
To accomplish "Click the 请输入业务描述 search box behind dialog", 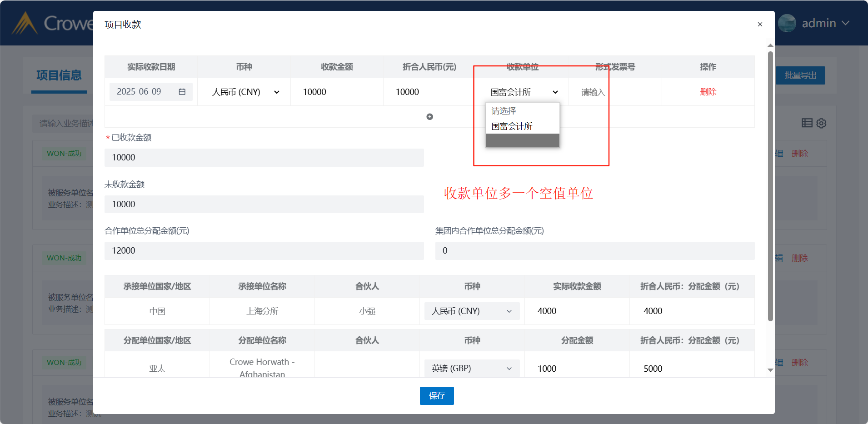I will pos(64,124).
